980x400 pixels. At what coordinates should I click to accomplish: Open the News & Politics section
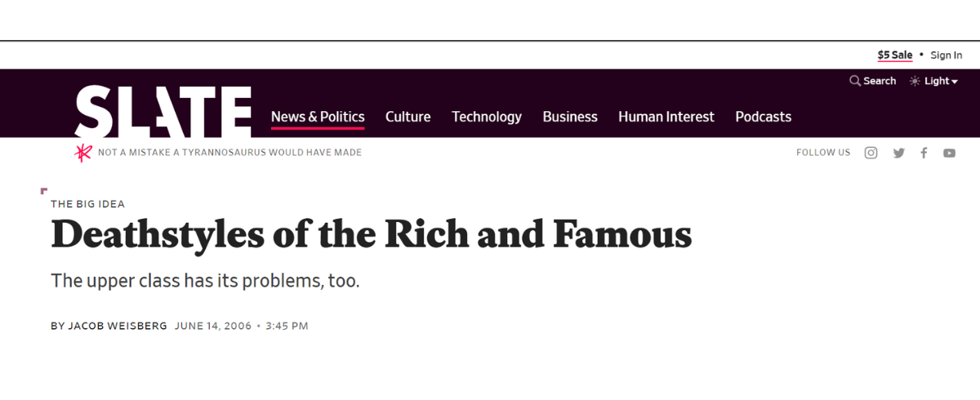click(x=318, y=117)
